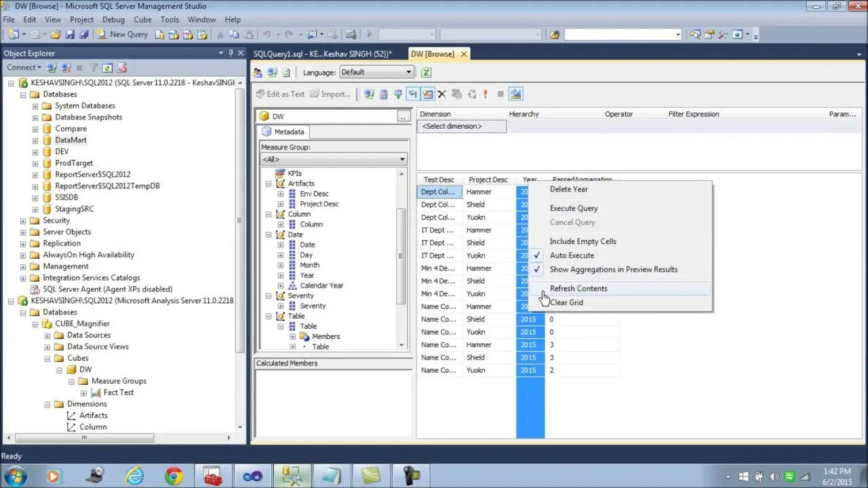Click the Add Calculated Member icon

tap(384, 94)
